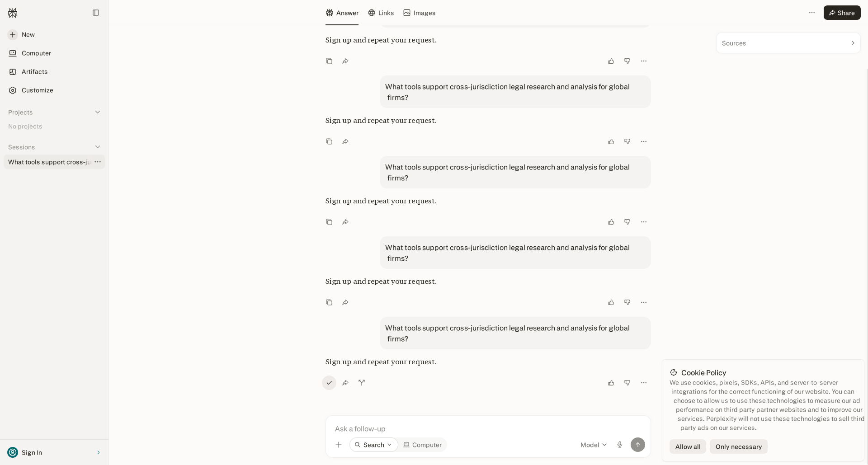Collapse the Sessions section
This screenshot has height=465, width=868.
[x=98, y=147]
